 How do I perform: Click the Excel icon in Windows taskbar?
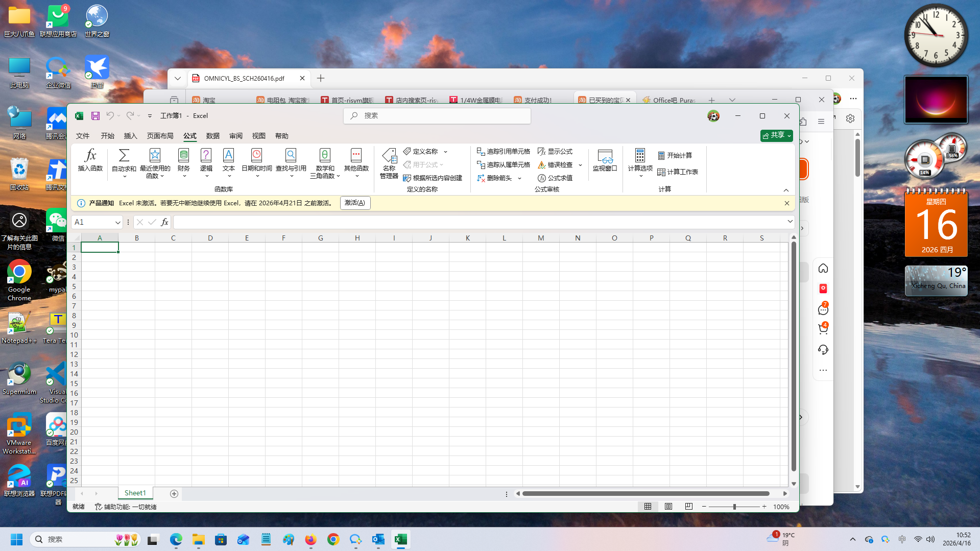click(401, 539)
